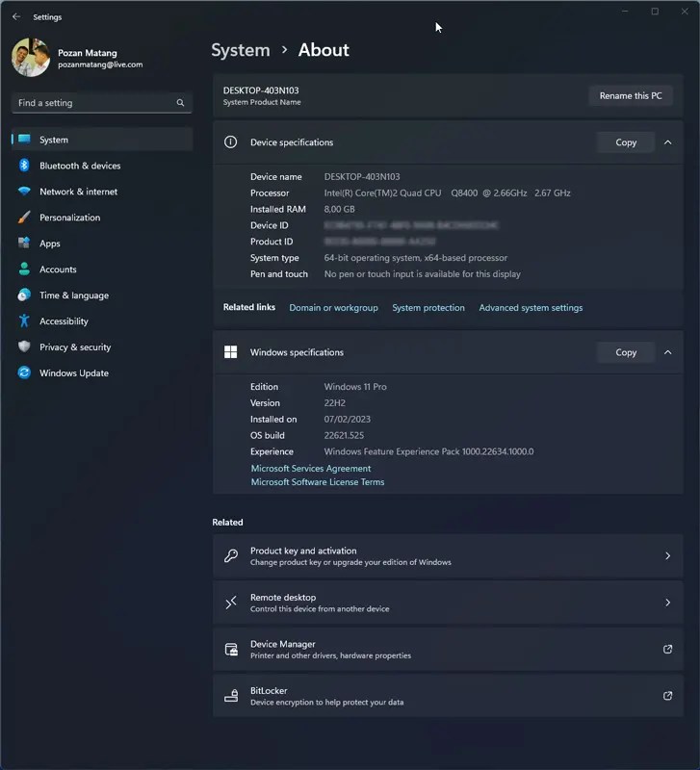The image size is (700, 770).
Task: Click the Privacy & security shield icon
Action: coord(24,346)
